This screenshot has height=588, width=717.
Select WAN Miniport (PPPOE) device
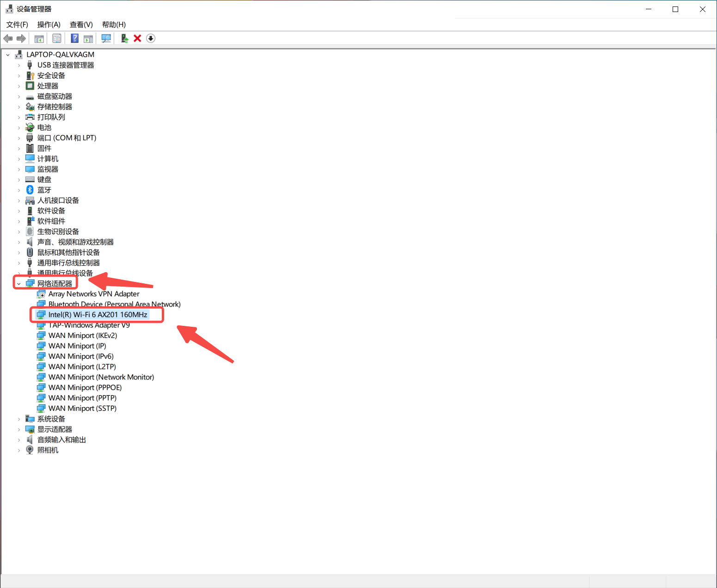tap(85, 387)
